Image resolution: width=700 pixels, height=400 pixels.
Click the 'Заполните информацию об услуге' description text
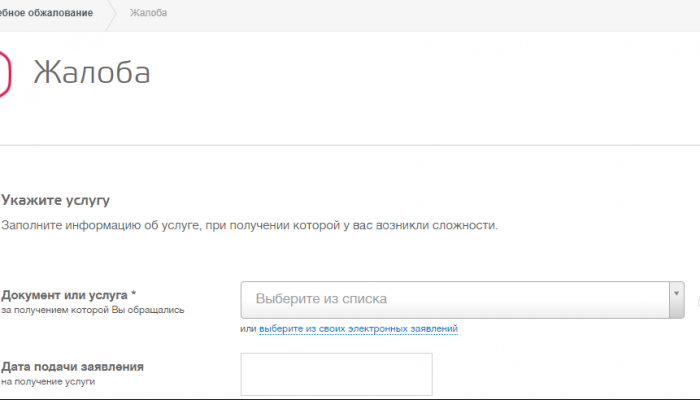[249, 225]
